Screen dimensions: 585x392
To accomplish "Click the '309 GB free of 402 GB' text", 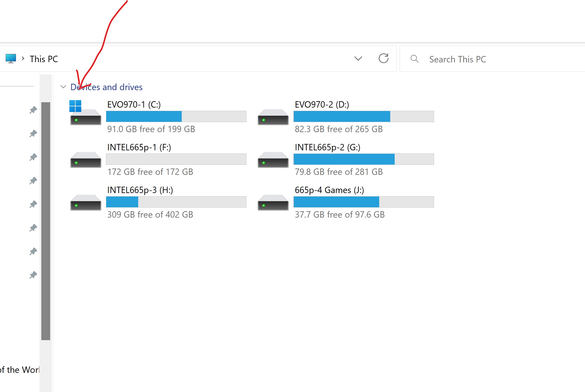I will point(150,214).
